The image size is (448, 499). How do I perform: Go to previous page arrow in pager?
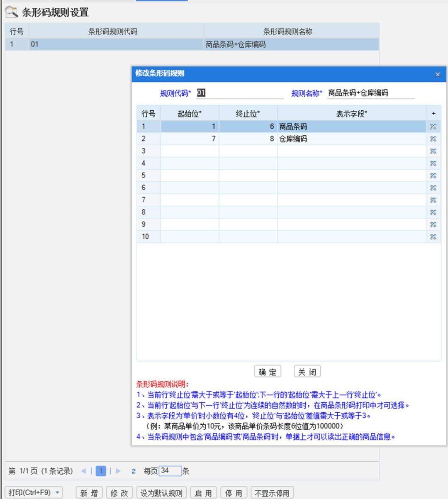[x=83, y=471]
